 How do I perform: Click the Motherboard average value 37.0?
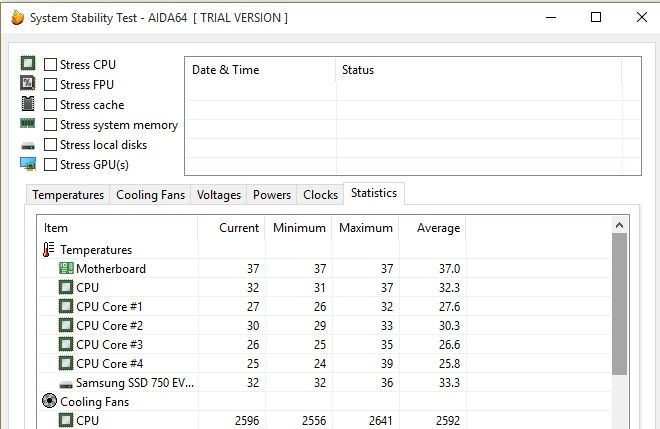[450, 268]
